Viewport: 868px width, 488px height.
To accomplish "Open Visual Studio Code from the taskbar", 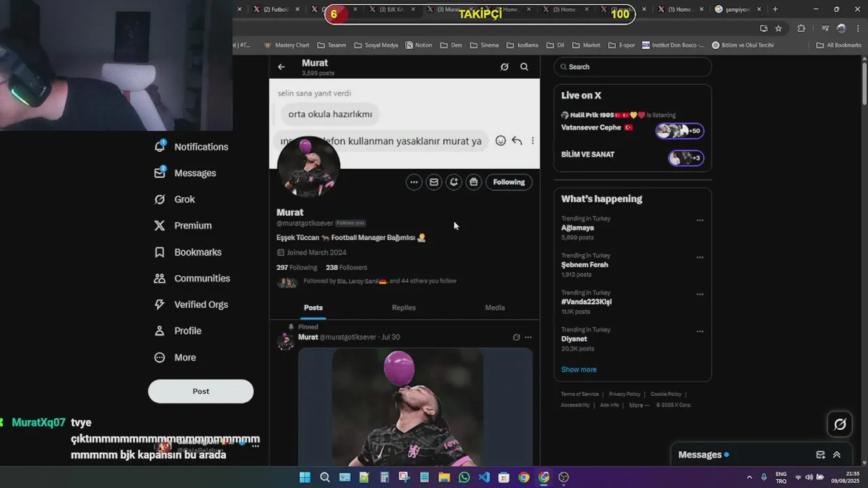I will [484, 477].
